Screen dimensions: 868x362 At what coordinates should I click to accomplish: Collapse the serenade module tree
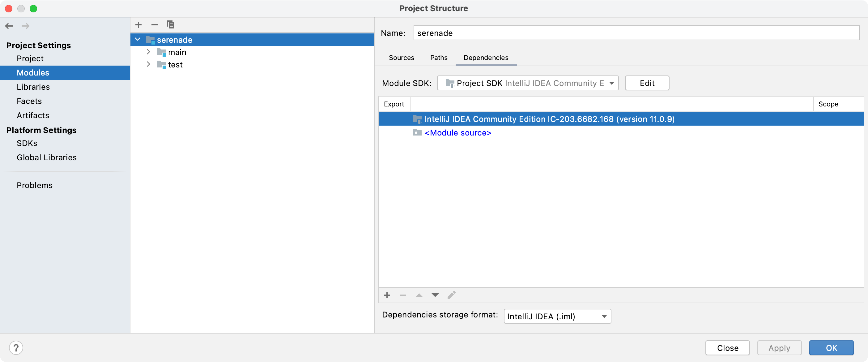pyautogui.click(x=138, y=40)
